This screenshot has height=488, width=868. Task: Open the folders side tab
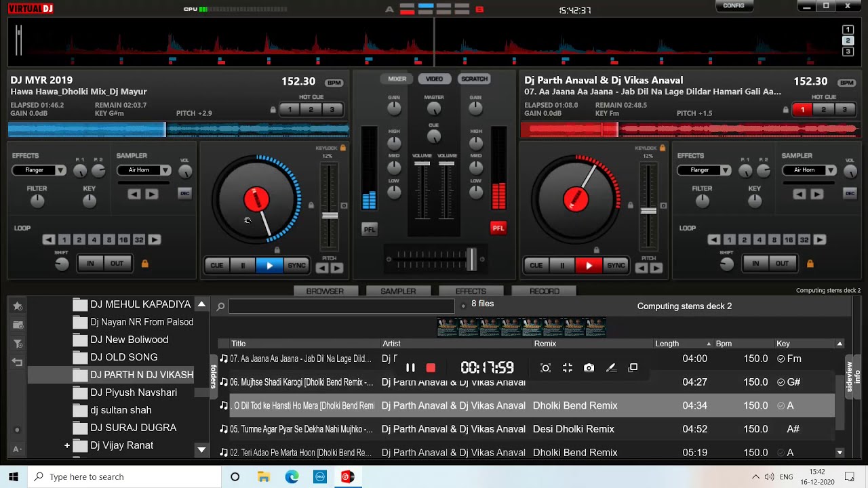(x=213, y=376)
